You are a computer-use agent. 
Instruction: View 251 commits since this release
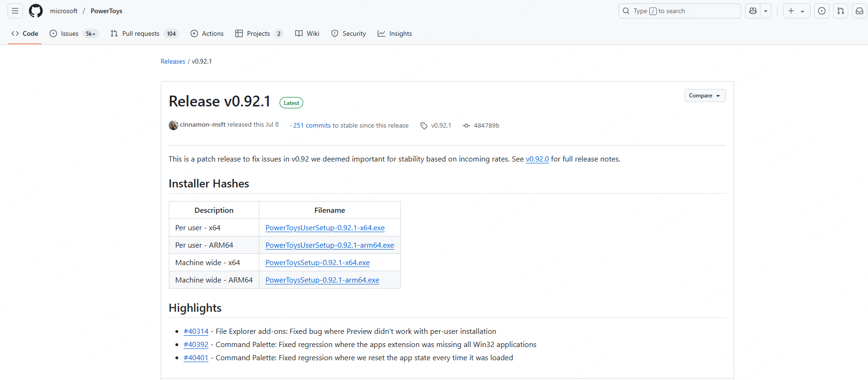(312, 125)
